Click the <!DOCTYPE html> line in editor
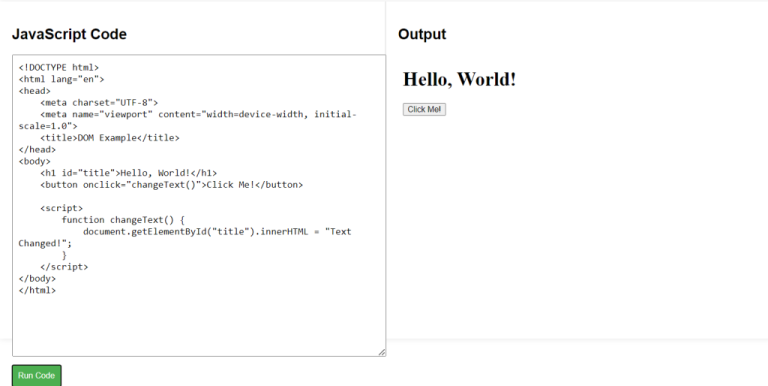 (x=59, y=68)
